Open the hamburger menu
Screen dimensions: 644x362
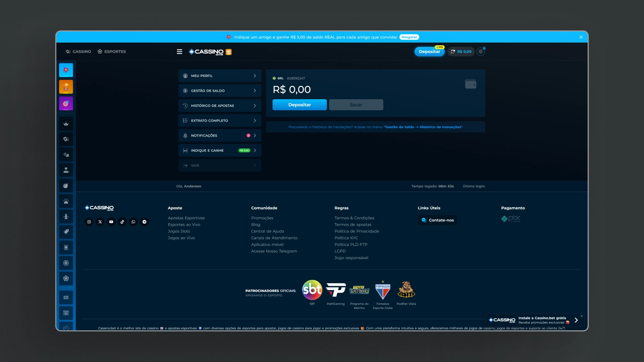pos(179,52)
